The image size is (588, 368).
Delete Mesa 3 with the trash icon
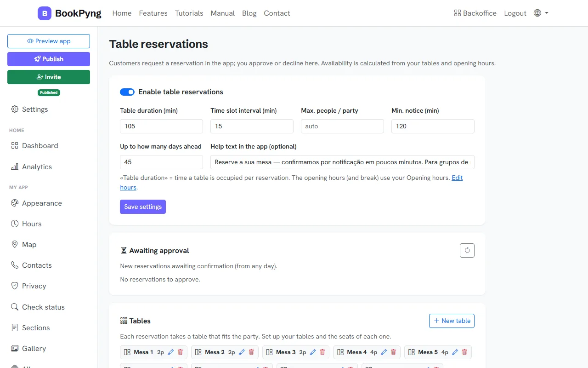[x=322, y=352]
